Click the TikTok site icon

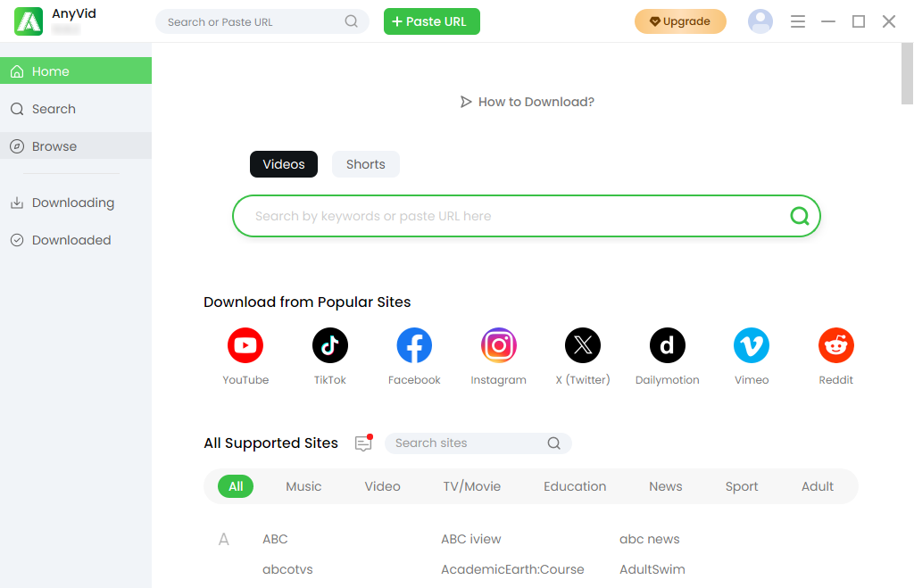(x=330, y=345)
